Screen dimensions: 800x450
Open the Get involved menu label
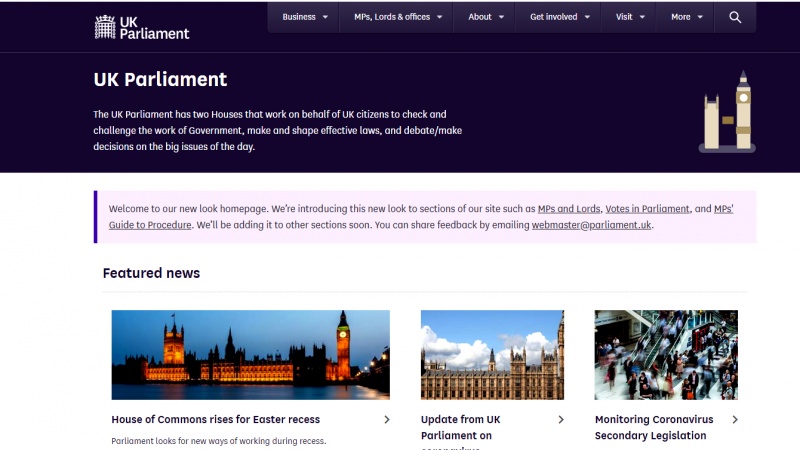(x=554, y=17)
